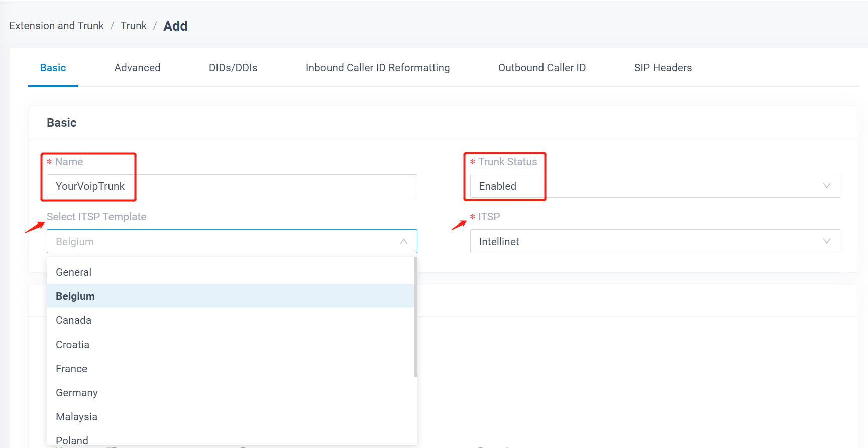The width and height of the screenshot is (868, 448).
Task: Click the template list scrollbar
Action: click(x=415, y=316)
